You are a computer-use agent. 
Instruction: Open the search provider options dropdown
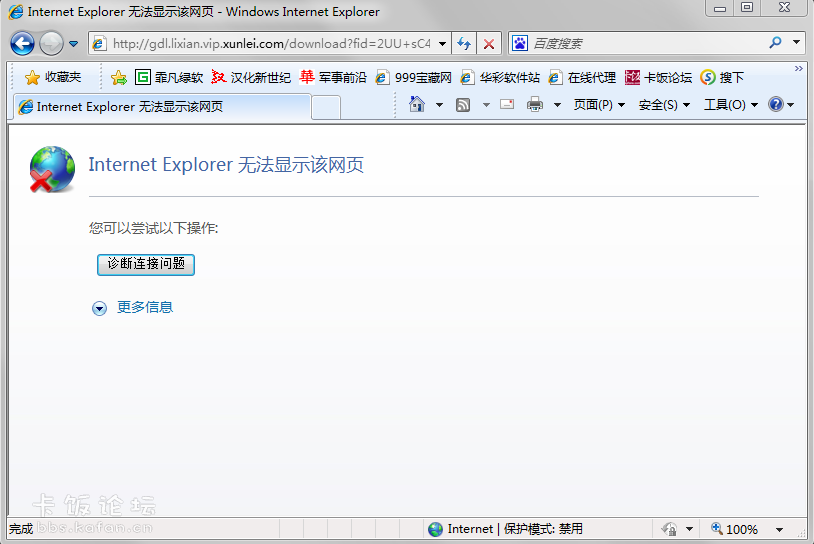(796, 43)
